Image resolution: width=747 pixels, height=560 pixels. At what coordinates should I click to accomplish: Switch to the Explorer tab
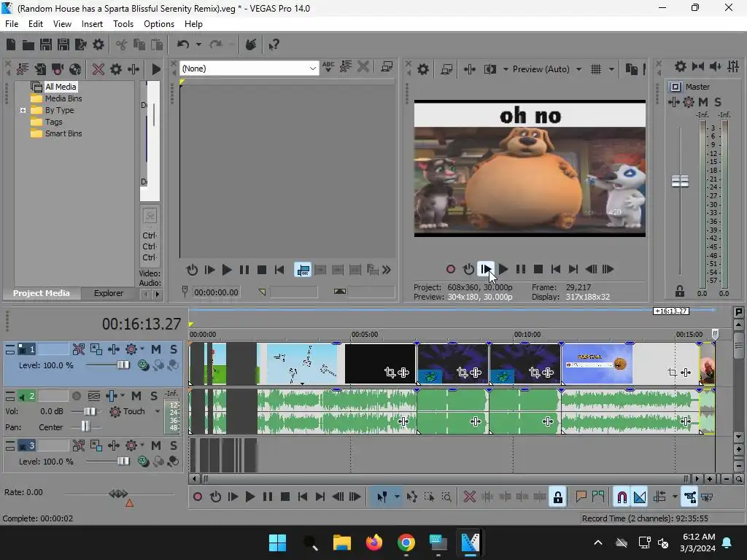pos(109,293)
